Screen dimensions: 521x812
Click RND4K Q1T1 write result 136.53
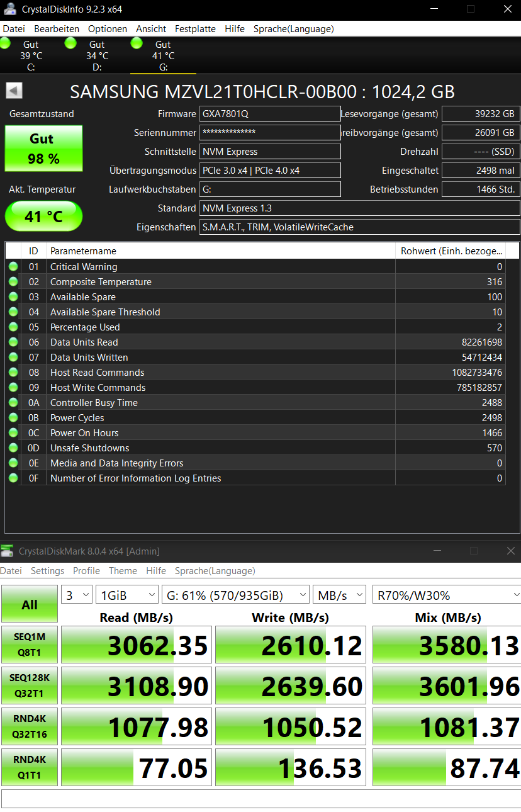click(x=291, y=767)
